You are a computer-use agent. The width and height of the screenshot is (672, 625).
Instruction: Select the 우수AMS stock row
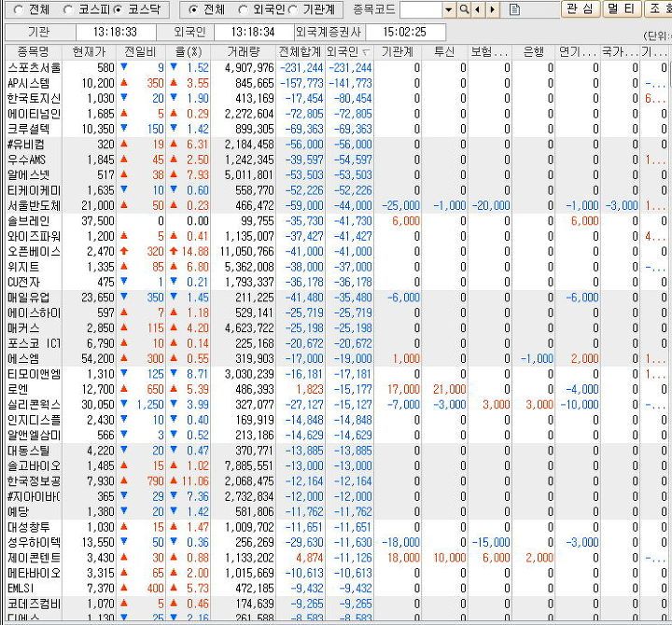pos(336,160)
